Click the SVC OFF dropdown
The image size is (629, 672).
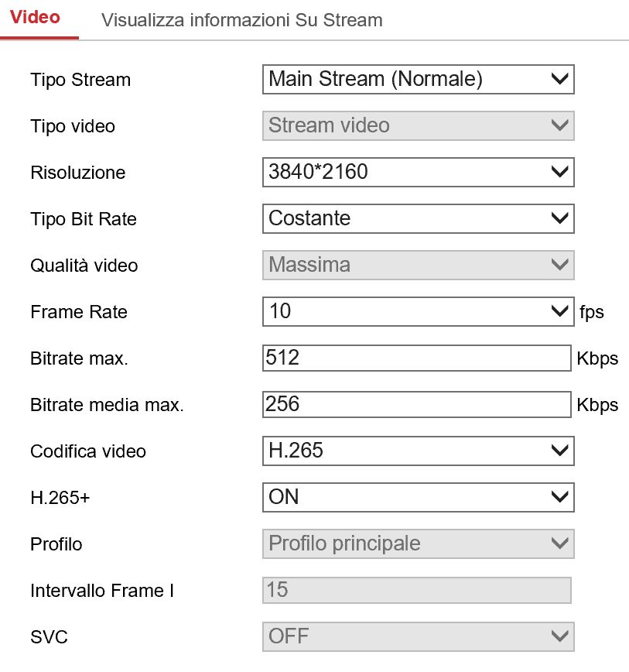[x=418, y=636]
